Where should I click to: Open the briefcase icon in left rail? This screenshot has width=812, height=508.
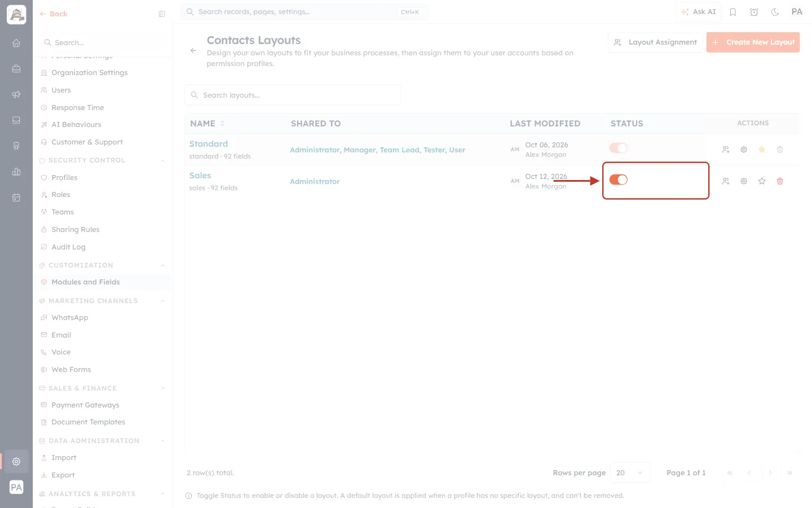click(16, 69)
